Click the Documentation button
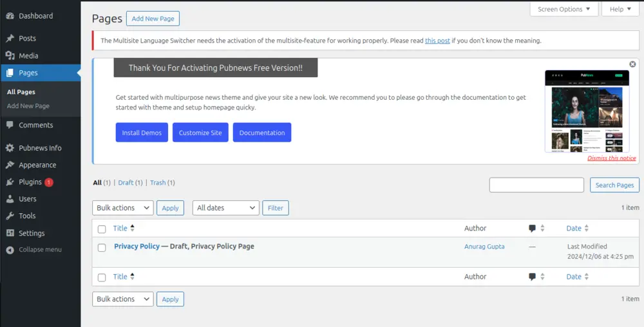The height and width of the screenshot is (327, 644). [x=262, y=133]
